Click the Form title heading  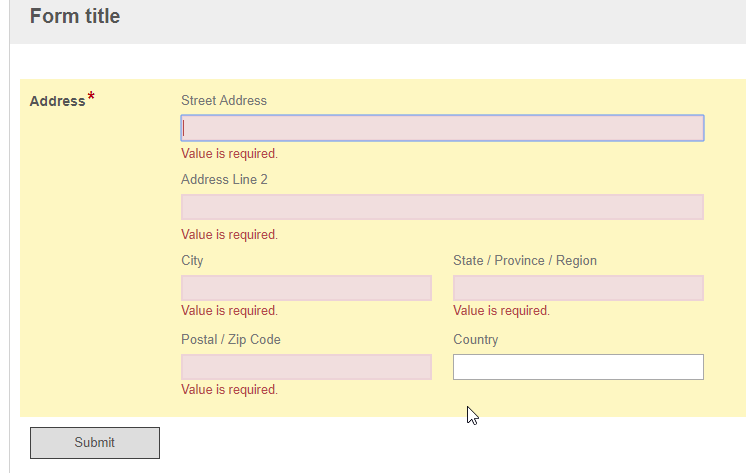point(75,16)
